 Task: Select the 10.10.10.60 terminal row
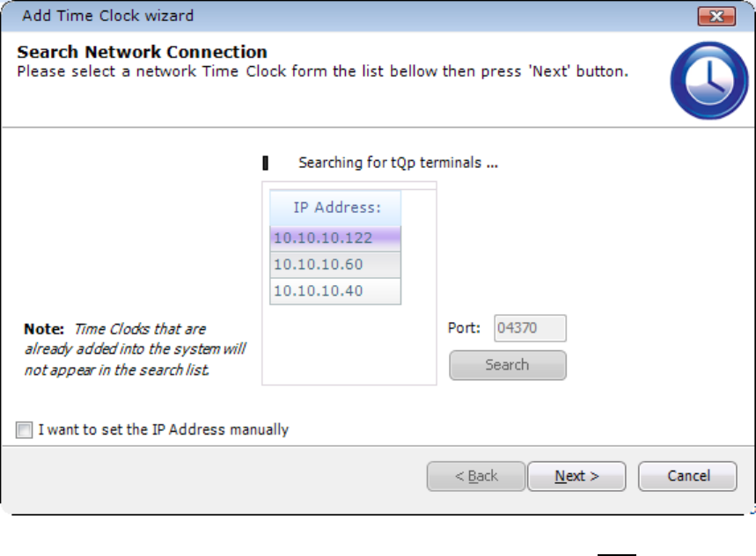[x=335, y=264]
